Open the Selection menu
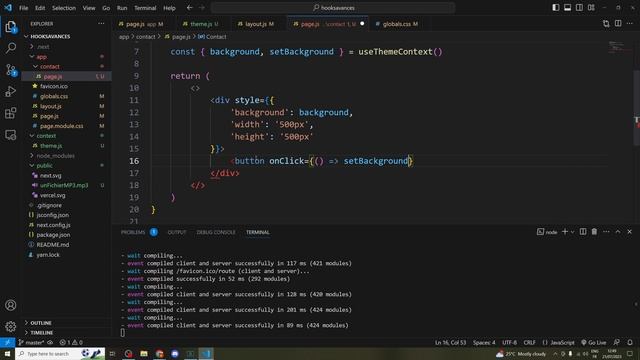Screen dimensions: 640x360 point(64,8)
